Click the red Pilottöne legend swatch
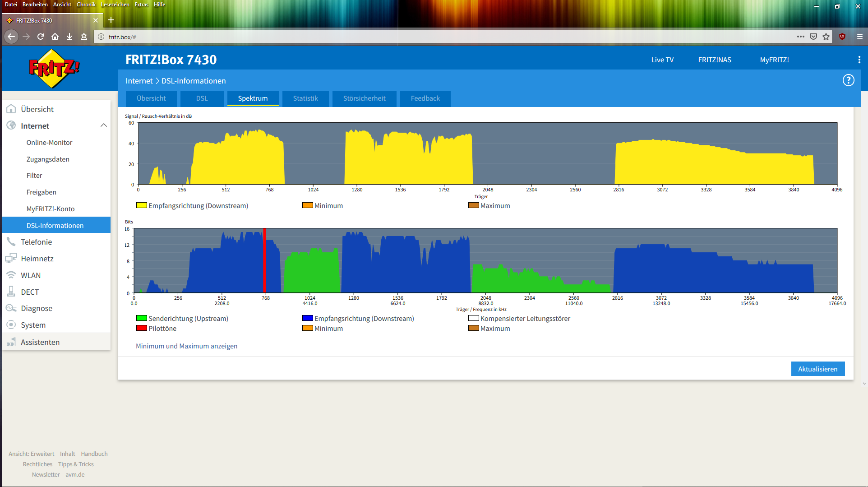Viewport: 868px width, 487px height. (x=141, y=328)
